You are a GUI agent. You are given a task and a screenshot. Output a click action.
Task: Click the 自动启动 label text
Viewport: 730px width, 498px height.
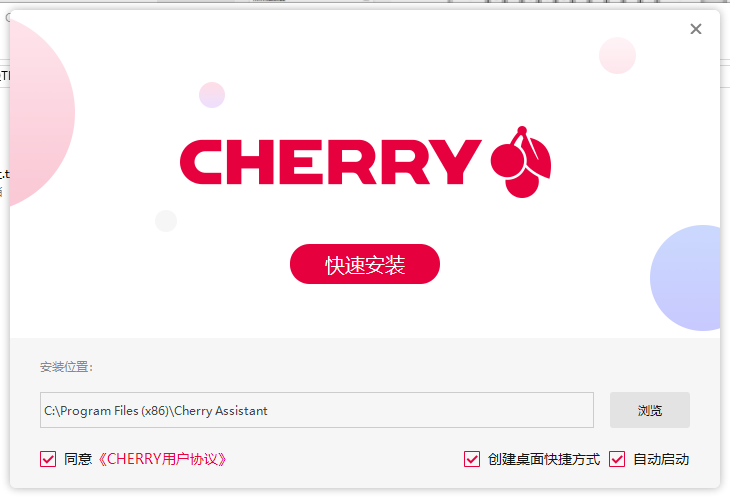661,459
